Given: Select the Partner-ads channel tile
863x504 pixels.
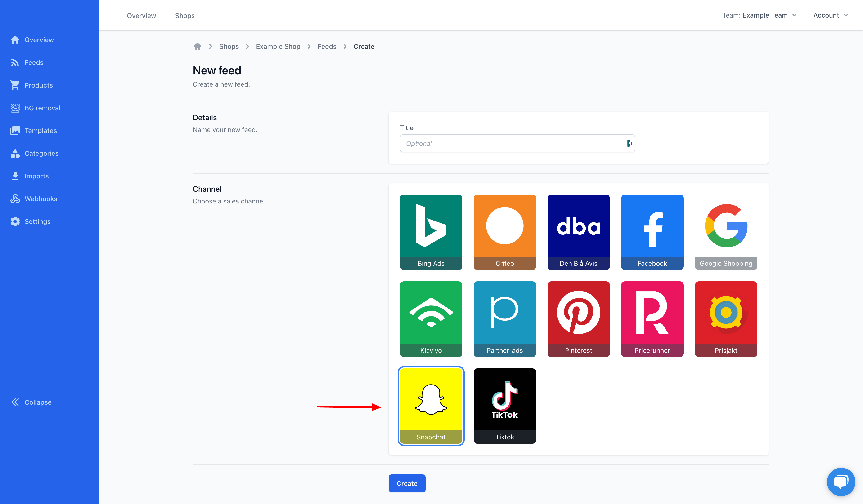Looking at the screenshot, I should coord(505,319).
